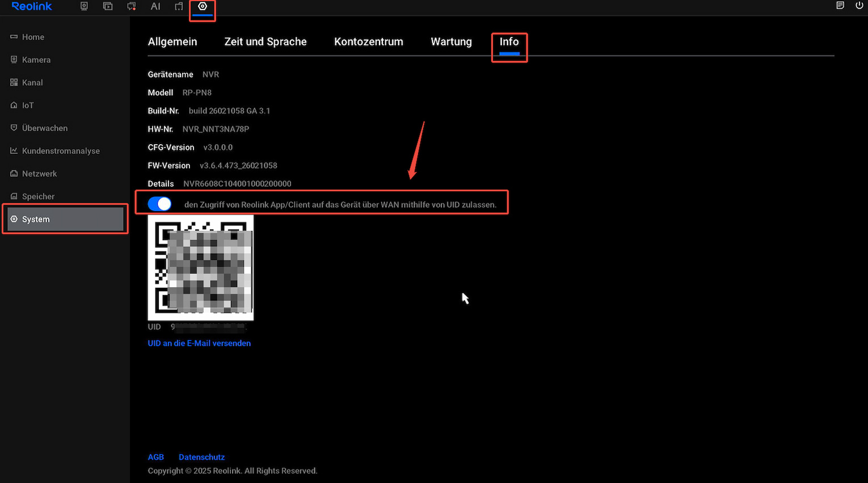Open the AI section in top bar

pyautogui.click(x=155, y=6)
